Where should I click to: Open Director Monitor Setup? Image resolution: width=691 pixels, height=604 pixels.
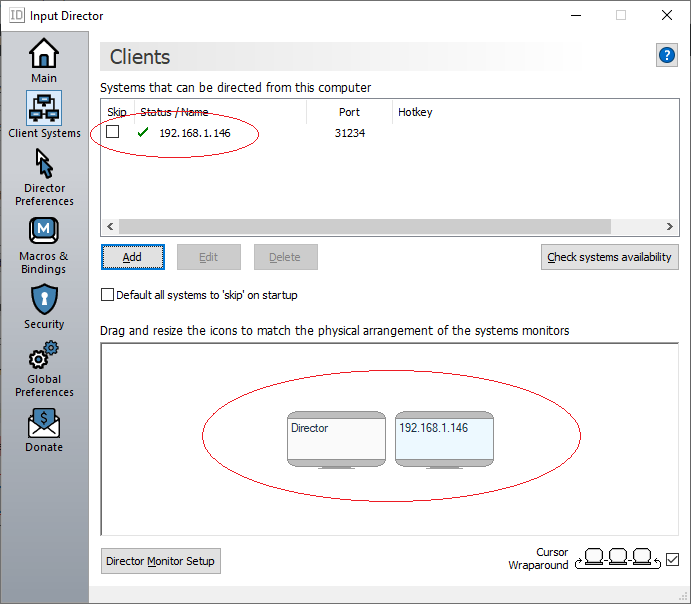coord(161,561)
